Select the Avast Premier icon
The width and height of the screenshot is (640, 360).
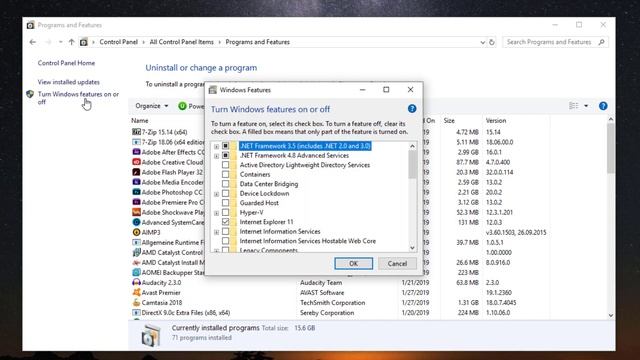click(x=136, y=292)
